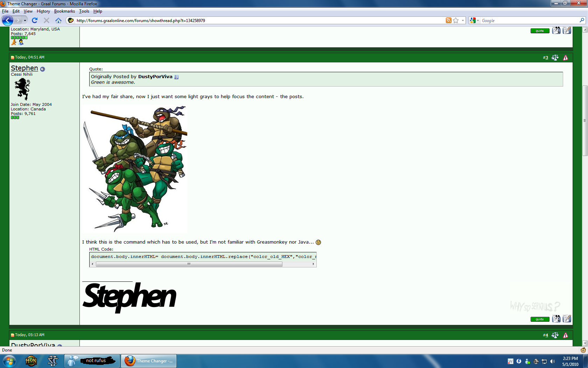Reload the page with the Reload button

(x=34, y=20)
